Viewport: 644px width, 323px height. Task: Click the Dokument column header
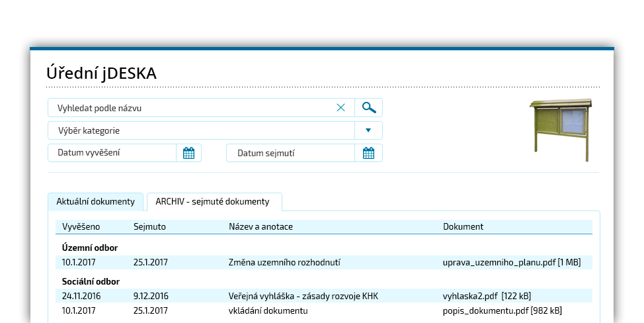click(463, 227)
